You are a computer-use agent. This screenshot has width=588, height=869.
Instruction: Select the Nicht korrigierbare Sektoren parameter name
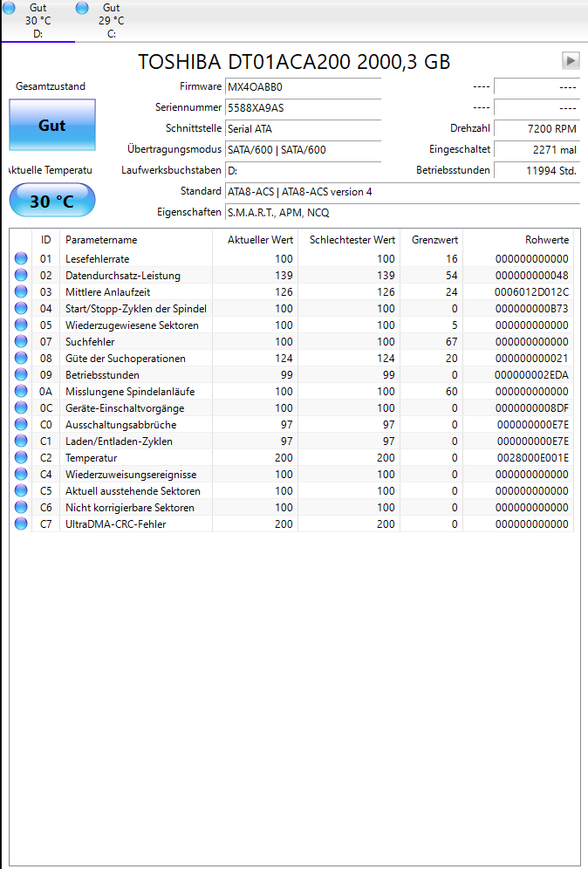tap(130, 508)
